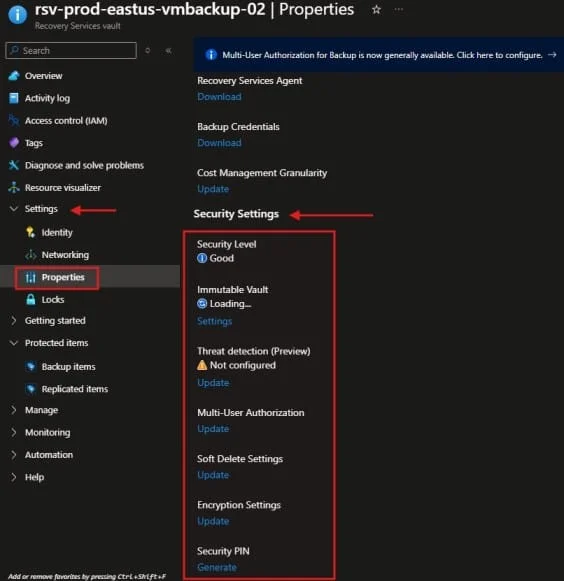The height and width of the screenshot is (581, 564).
Task: Update Multi-User Authorization
Action: coord(213,429)
